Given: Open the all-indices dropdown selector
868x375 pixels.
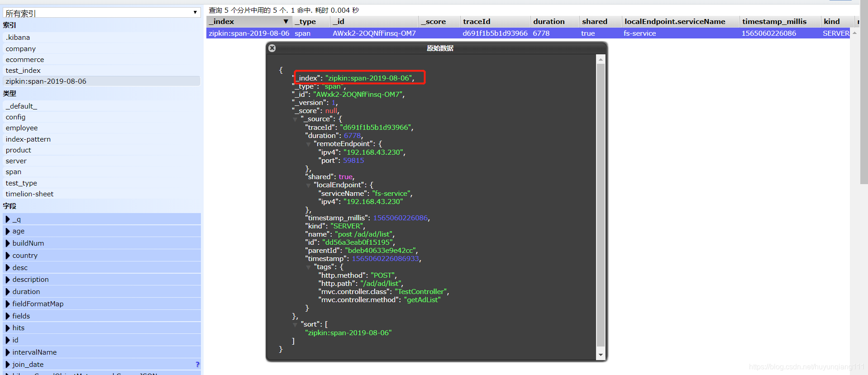Looking at the screenshot, I should pyautogui.click(x=102, y=13).
